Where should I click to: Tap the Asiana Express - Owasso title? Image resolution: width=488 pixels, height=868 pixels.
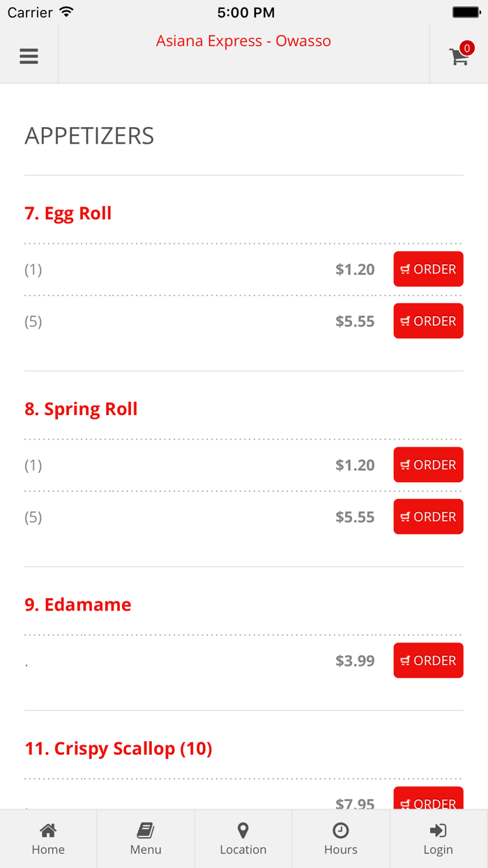point(243,41)
